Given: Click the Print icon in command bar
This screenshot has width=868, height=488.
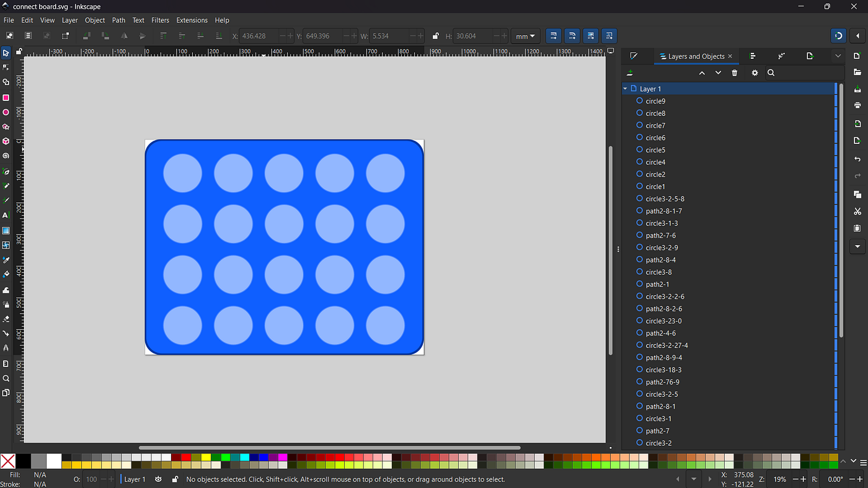Looking at the screenshot, I should coord(857,105).
